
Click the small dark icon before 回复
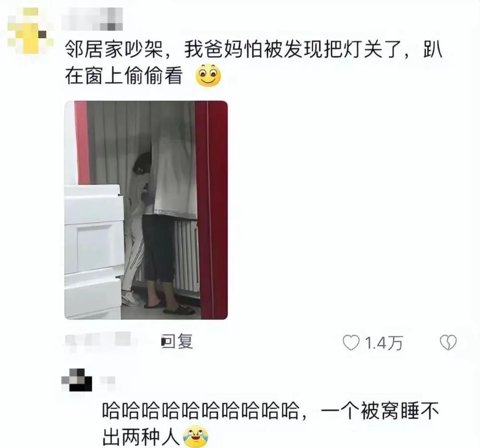point(164,341)
